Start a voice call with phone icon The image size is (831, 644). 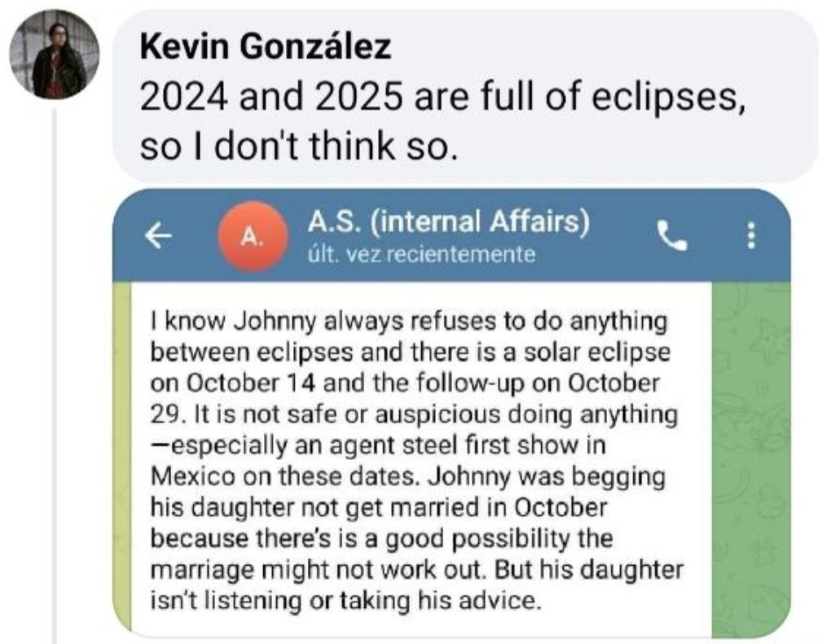(x=671, y=235)
